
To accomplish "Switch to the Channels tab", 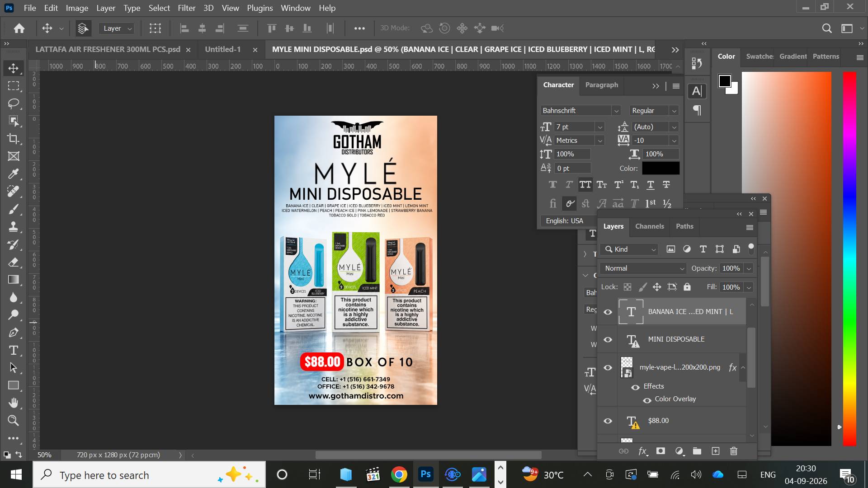I will pos(650,226).
